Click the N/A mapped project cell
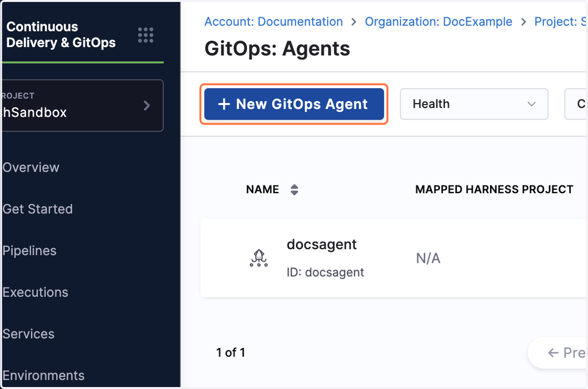588x389 pixels. [x=428, y=259]
